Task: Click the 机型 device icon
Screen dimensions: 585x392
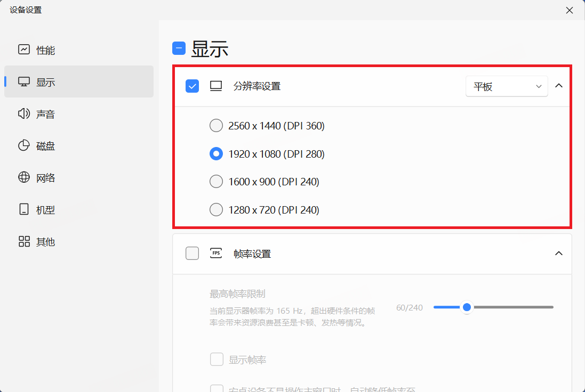Action: [24, 210]
